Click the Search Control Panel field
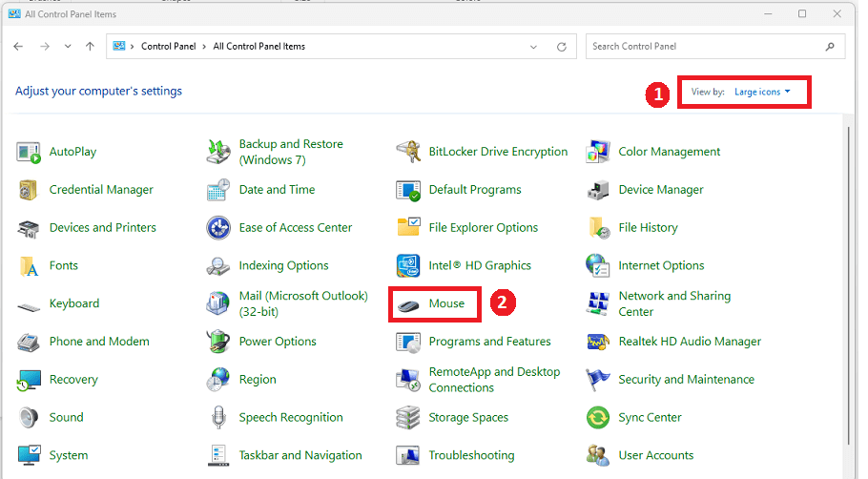This screenshot has width=868, height=479. click(715, 47)
